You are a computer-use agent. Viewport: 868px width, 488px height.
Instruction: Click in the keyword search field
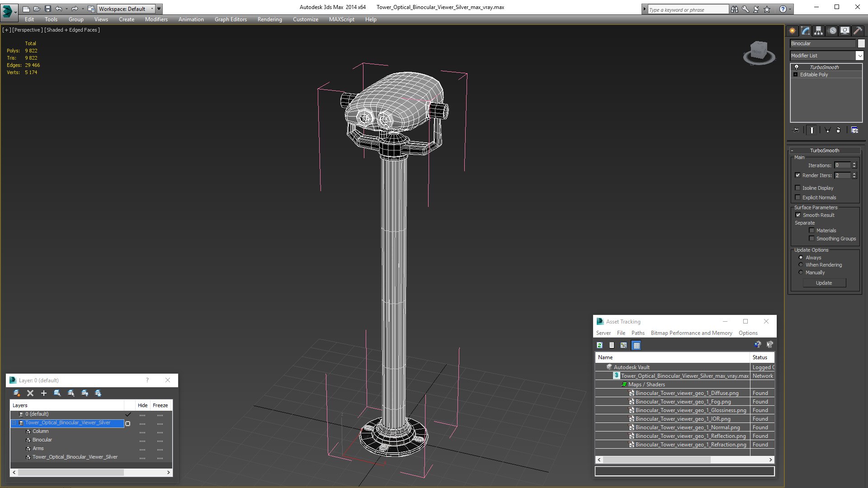point(688,9)
